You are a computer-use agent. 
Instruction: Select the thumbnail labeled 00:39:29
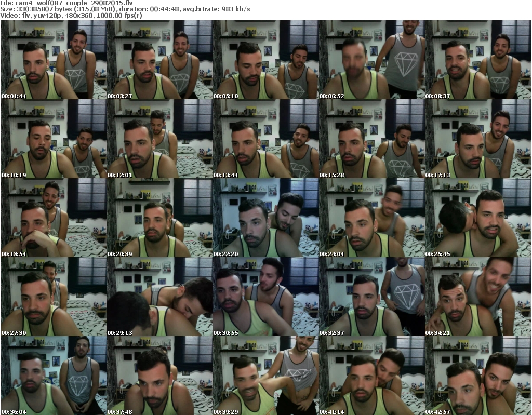coord(265,376)
